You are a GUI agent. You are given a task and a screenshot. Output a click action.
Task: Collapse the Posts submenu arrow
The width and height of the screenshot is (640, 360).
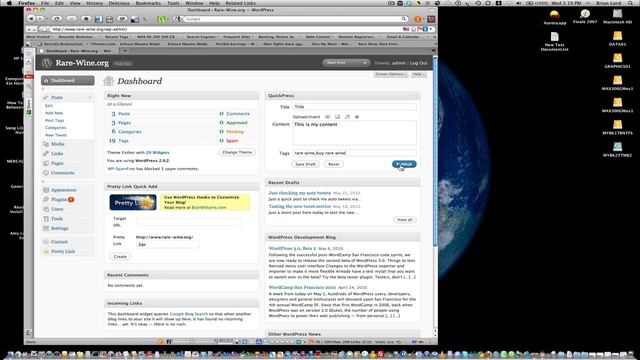click(90, 98)
